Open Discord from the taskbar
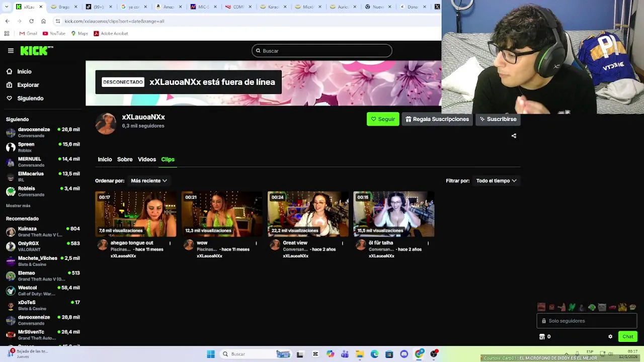 (x=404, y=354)
